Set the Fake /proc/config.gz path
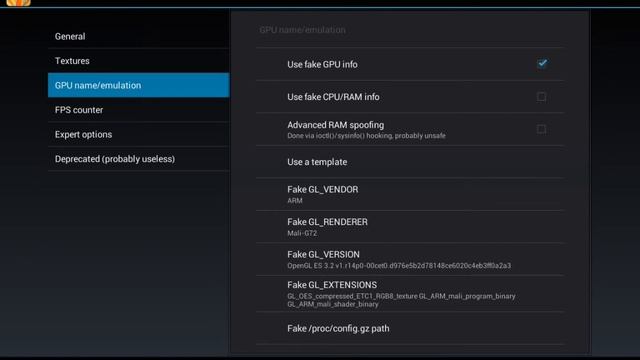 [x=410, y=329]
